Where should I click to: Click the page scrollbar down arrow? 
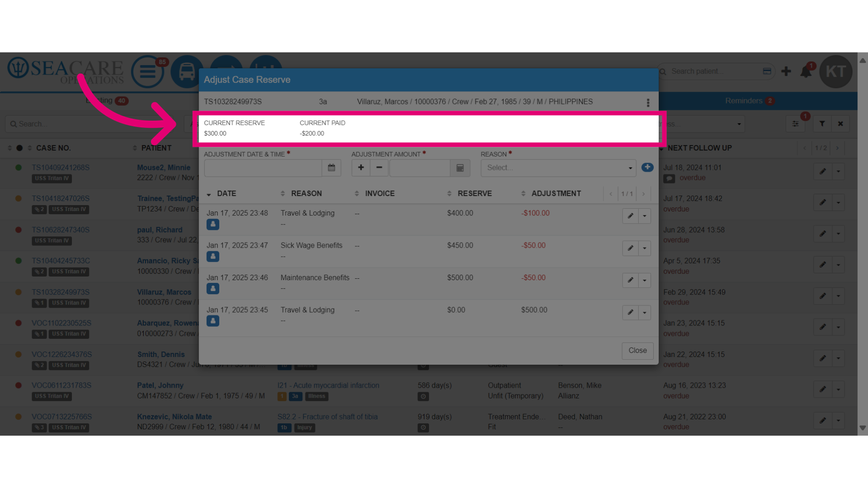pos(863,428)
